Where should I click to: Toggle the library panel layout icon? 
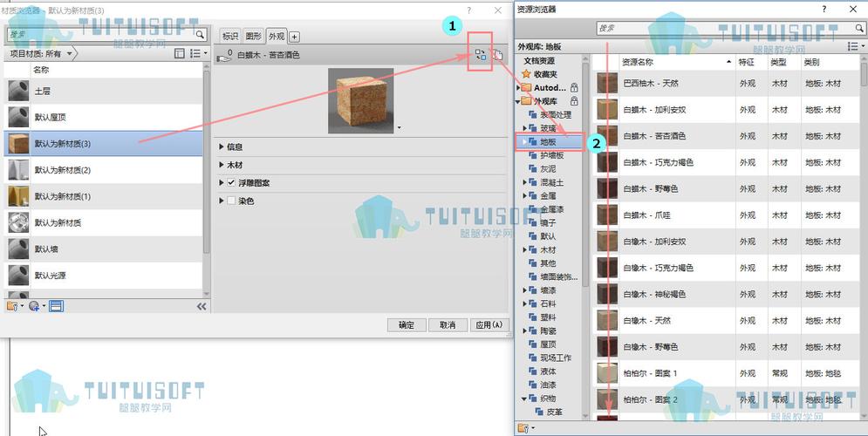(180, 54)
